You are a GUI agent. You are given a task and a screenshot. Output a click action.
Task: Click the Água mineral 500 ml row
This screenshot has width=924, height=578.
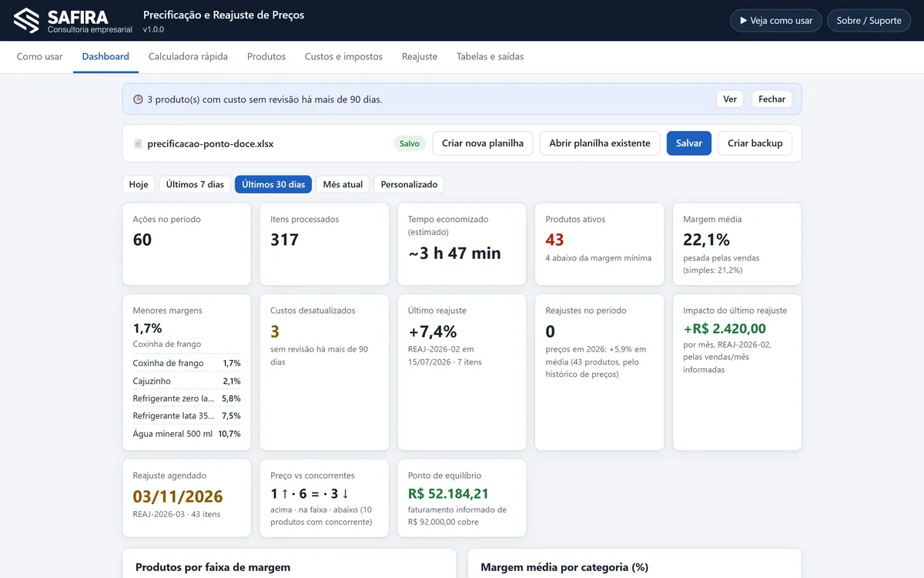(186, 434)
